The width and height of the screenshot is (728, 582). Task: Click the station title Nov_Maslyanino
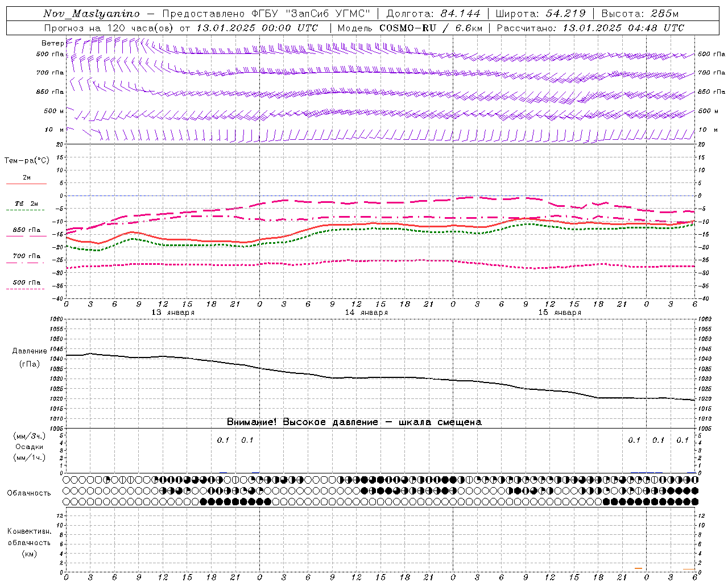pos(92,14)
